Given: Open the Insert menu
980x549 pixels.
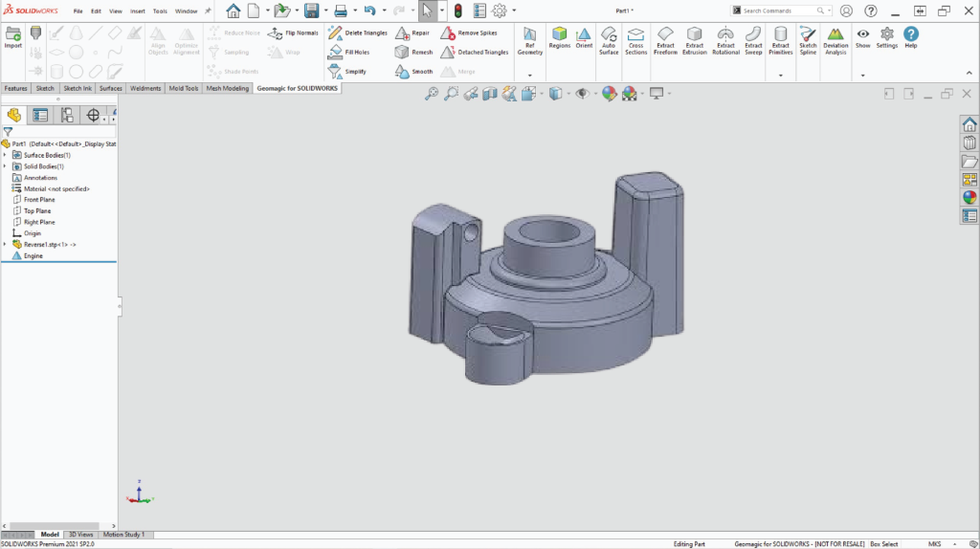Looking at the screenshot, I should [138, 11].
